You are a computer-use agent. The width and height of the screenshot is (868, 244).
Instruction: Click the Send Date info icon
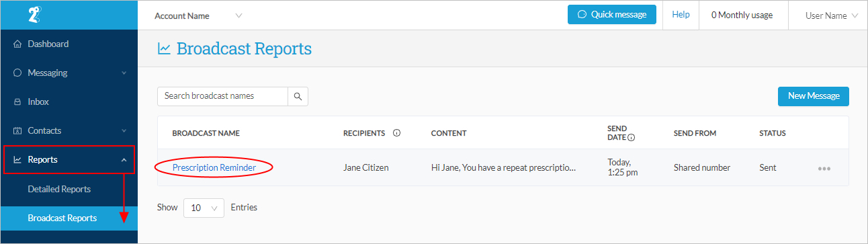pos(632,137)
